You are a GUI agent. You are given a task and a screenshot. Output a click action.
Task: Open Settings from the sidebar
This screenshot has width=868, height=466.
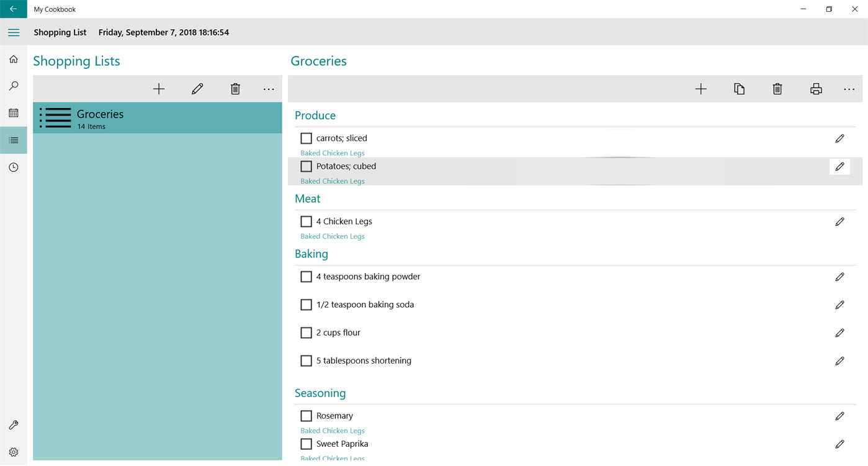coord(14,452)
